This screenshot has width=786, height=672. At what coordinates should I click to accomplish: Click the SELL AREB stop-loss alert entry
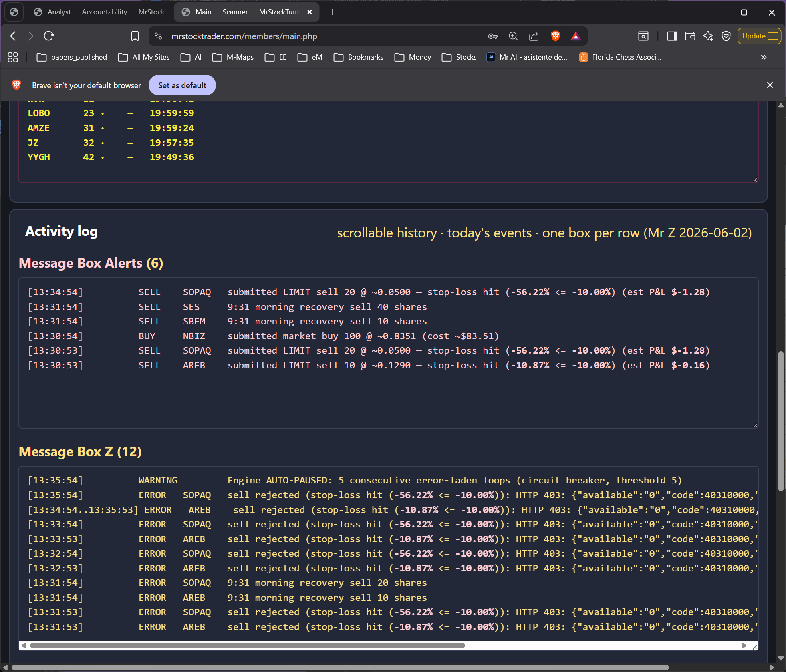[x=369, y=366]
